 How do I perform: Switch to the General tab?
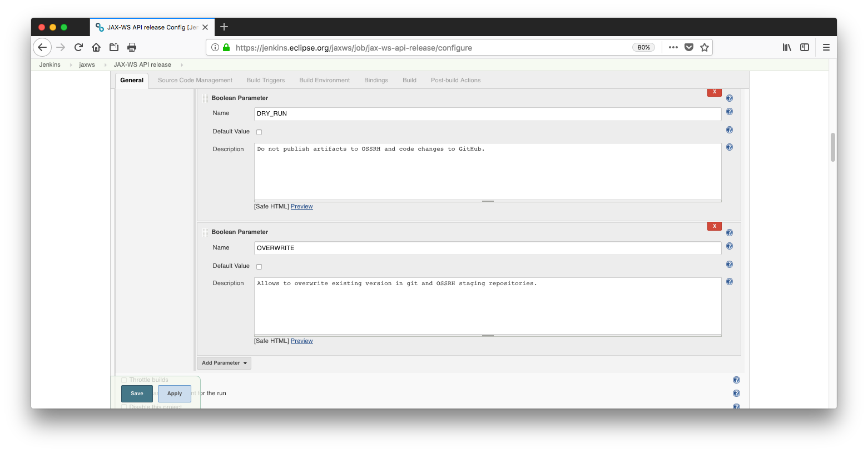tap(132, 81)
